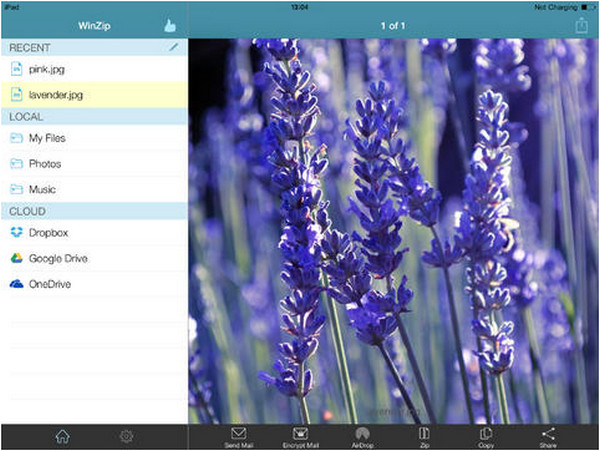
Task: Tap the Copy icon in toolbar
Action: point(486,436)
